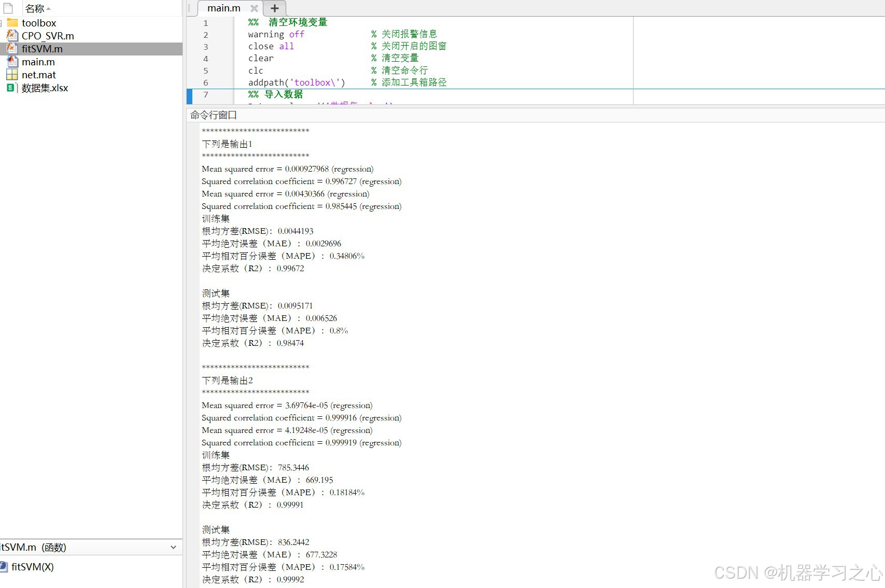Click the CPO_SVR.m file icon

tap(12, 36)
